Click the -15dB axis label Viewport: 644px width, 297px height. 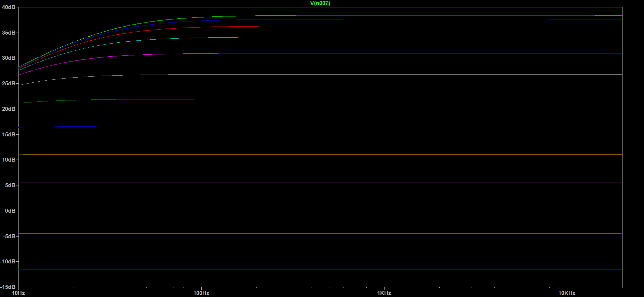click(x=8, y=287)
